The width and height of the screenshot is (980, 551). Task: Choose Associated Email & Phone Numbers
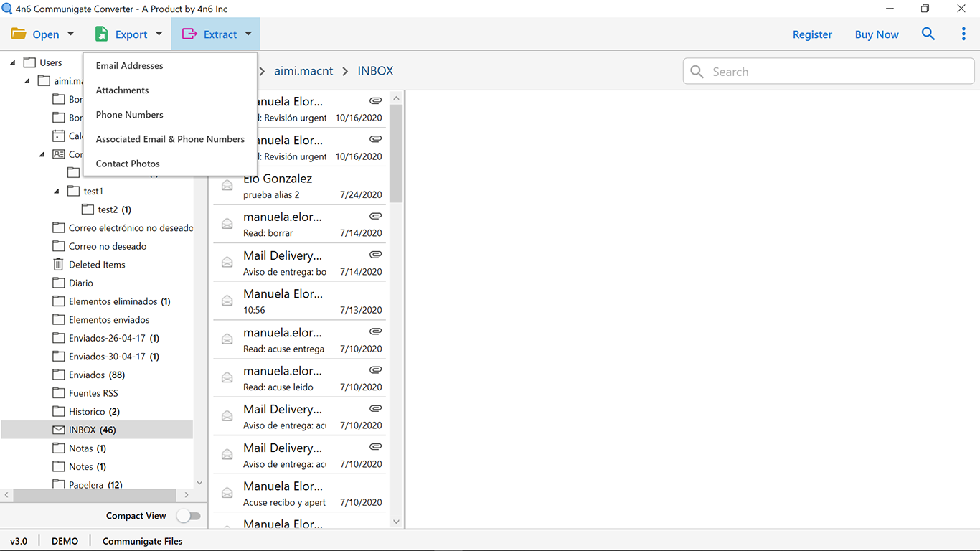pyautogui.click(x=171, y=139)
